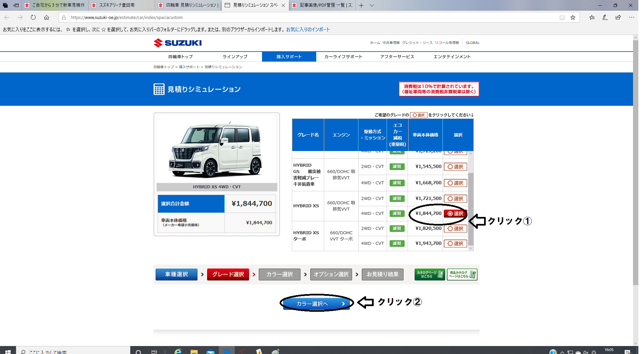
Task: Open the favorites hub list icon
Action: click(592, 18)
